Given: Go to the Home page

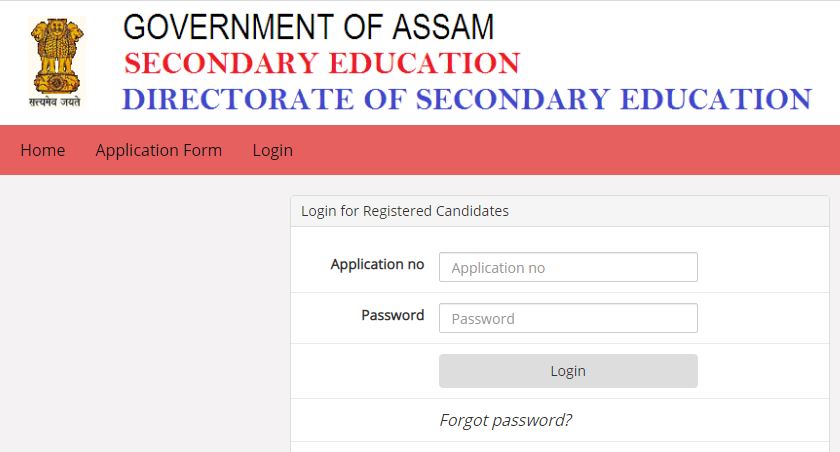Looking at the screenshot, I should click(42, 150).
